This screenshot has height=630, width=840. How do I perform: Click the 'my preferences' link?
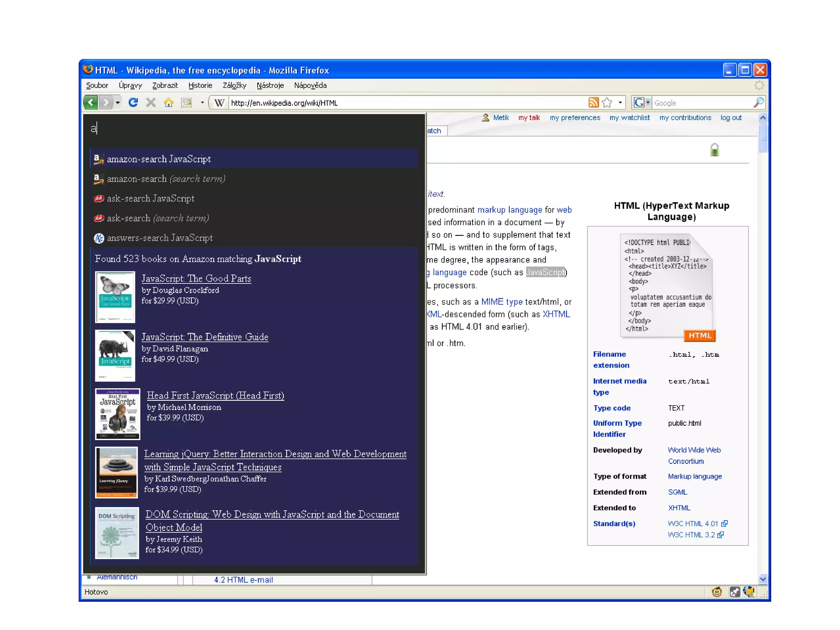[x=575, y=118]
